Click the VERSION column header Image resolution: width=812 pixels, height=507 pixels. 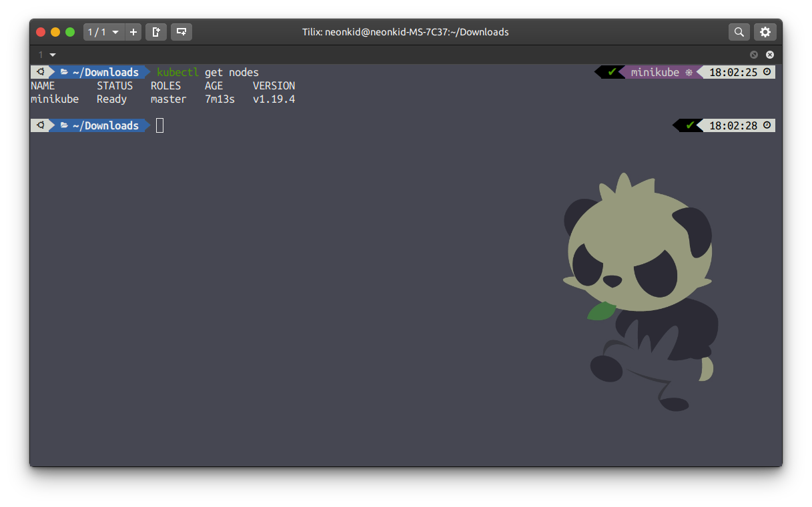(x=274, y=85)
